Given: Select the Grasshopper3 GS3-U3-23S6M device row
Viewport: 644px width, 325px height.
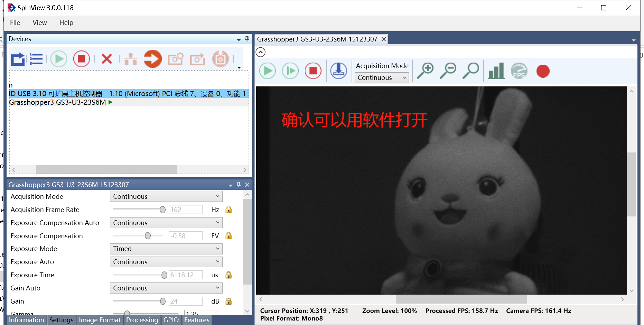Looking at the screenshot, I should (x=129, y=102).
